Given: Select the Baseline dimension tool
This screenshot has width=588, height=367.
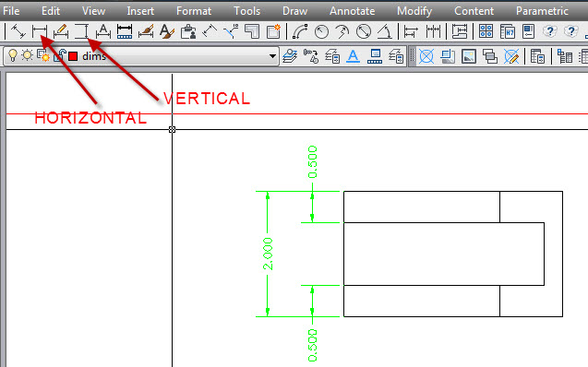Looking at the screenshot, I should pos(411,31).
